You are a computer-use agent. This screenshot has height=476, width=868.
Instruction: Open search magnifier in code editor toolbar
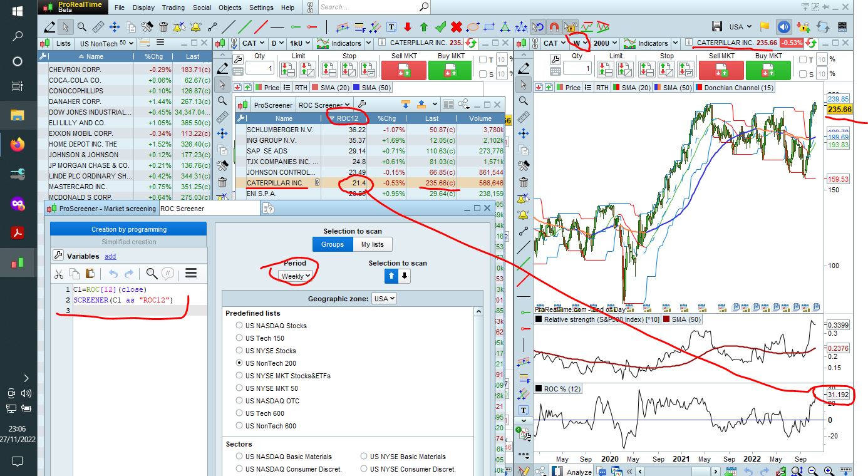pos(151,273)
